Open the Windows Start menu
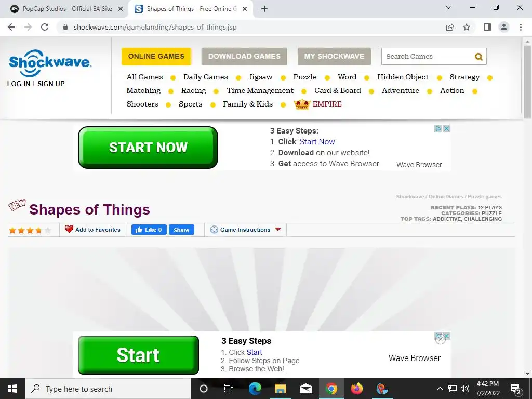 click(12, 389)
